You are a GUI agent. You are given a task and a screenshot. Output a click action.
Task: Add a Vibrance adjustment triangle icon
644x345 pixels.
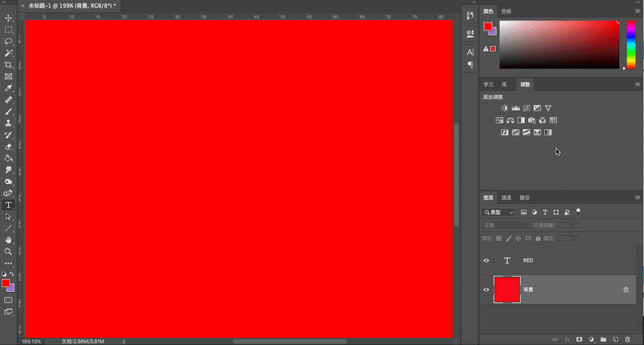pyautogui.click(x=548, y=108)
